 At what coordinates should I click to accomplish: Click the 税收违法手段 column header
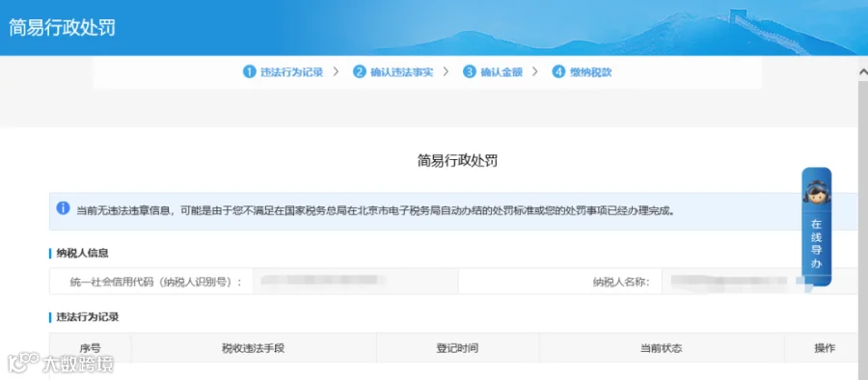[254, 348]
